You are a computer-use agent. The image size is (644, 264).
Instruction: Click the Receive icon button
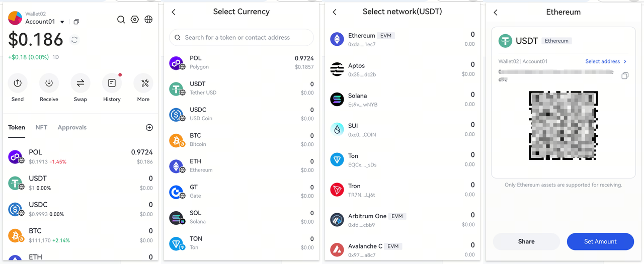pos(49,83)
